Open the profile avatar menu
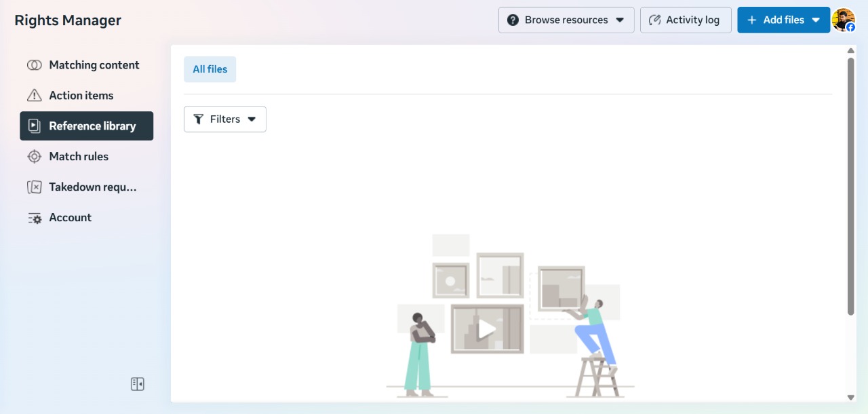This screenshot has height=414, width=868. 844,20
